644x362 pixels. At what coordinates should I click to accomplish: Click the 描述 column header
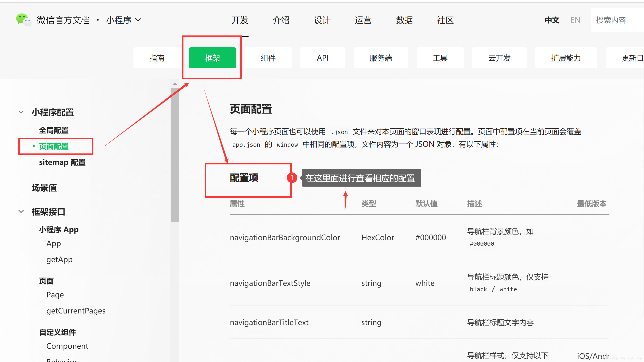pos(474,204)
